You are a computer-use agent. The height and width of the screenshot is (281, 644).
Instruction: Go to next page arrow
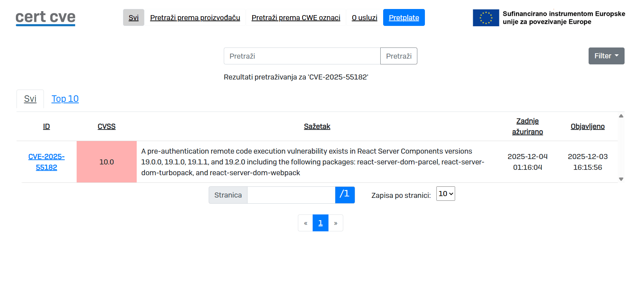pos(336,223)
